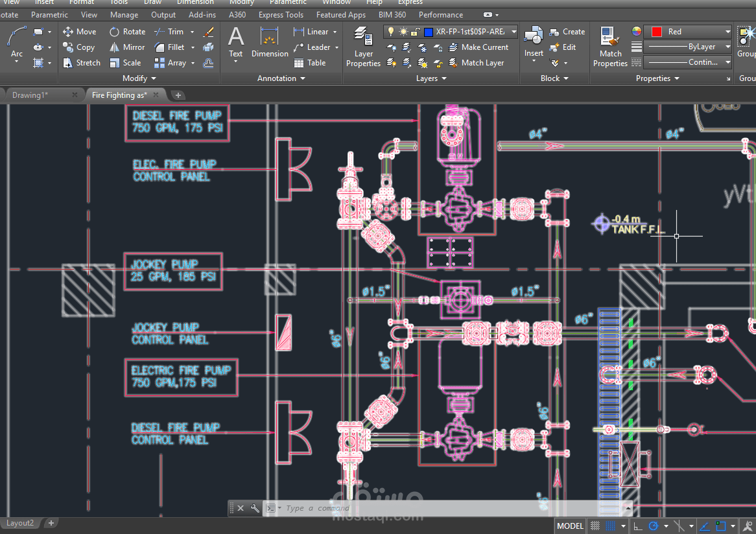Choose the Mirror tool

coord(127,47)
